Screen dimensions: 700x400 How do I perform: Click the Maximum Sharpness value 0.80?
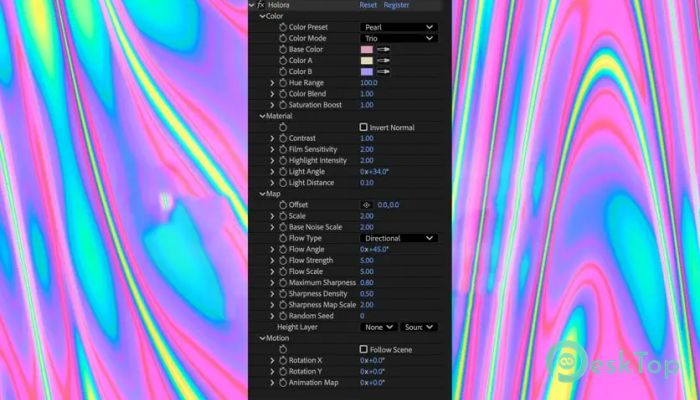[367, 283]
